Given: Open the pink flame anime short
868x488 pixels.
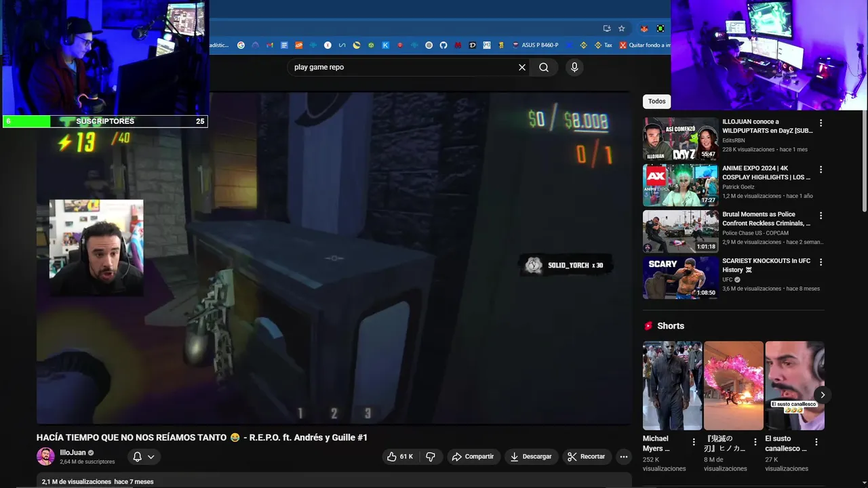Looking at the screenshot, I should (x=733, y=386).
